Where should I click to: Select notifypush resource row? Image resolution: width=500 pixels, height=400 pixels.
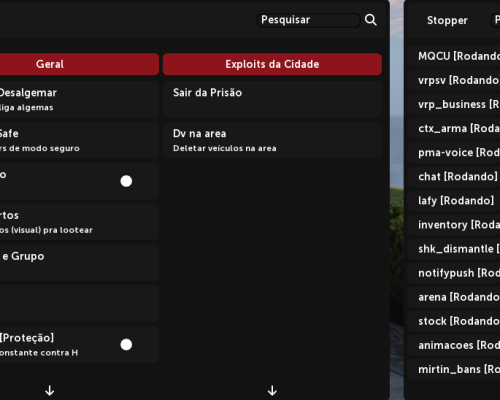[x=454, y=273]
